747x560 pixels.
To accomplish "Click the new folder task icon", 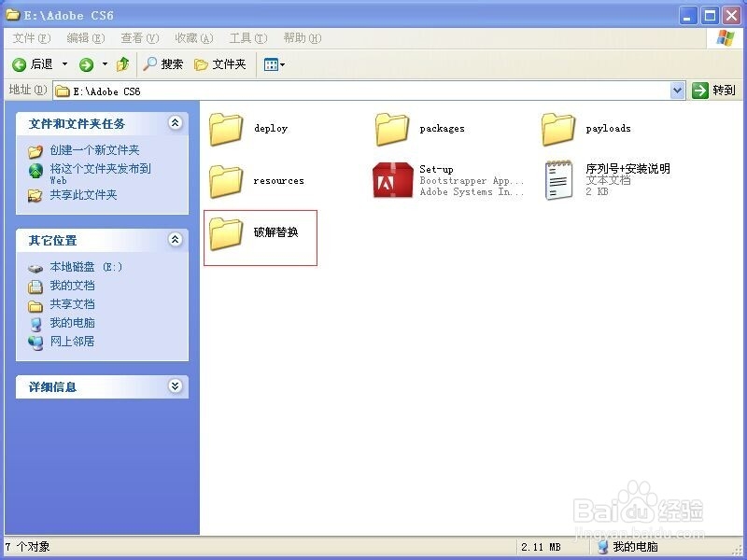I will (35, 151).
